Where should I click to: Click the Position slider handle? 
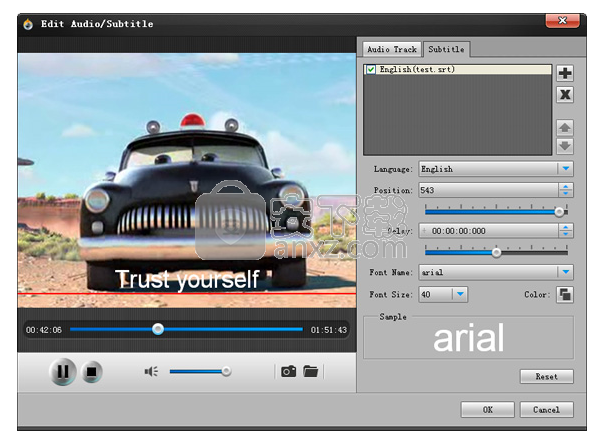[559, 212]
